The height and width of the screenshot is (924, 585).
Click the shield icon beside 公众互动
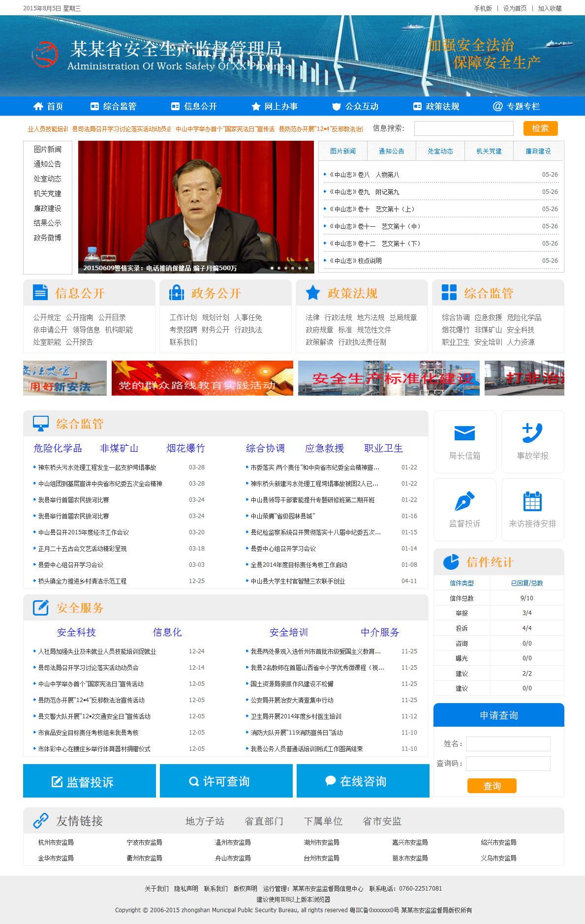(x=337, y=106)
